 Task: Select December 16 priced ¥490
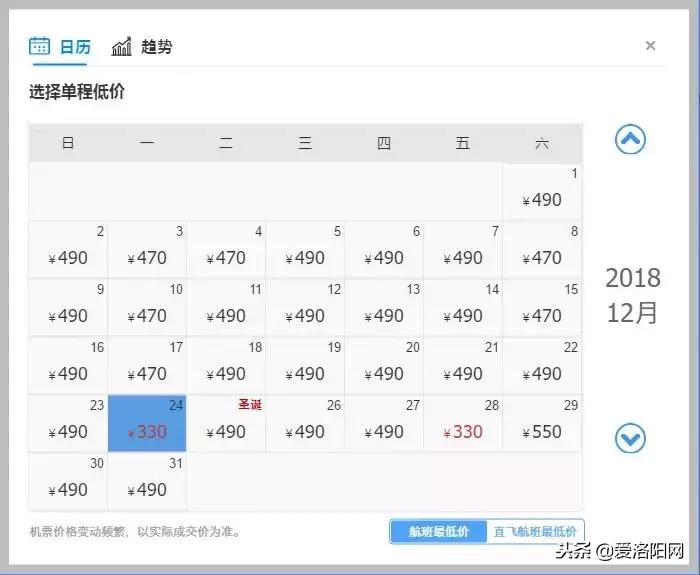coord(68,366)
